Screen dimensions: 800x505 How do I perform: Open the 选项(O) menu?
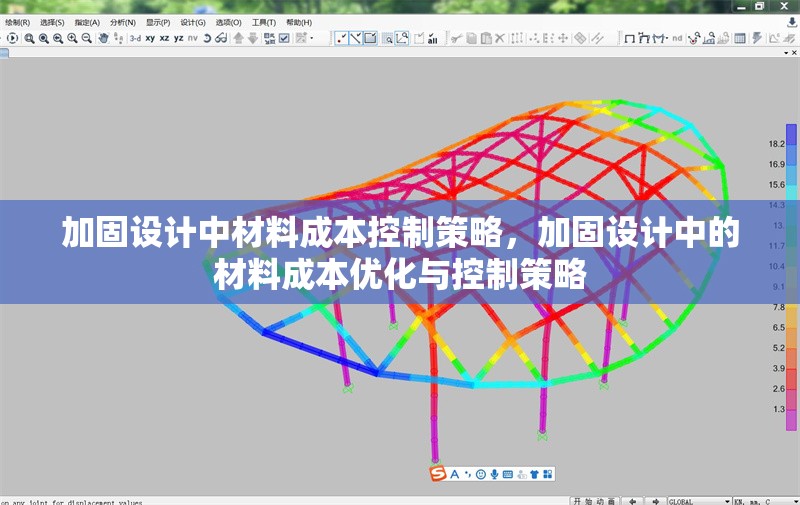pos(229,22)
